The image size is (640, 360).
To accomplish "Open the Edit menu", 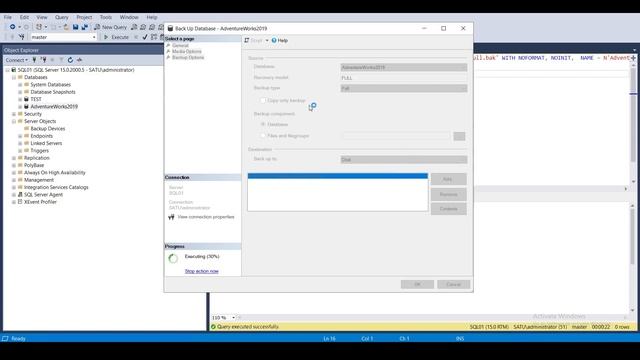I will (24, 17).
